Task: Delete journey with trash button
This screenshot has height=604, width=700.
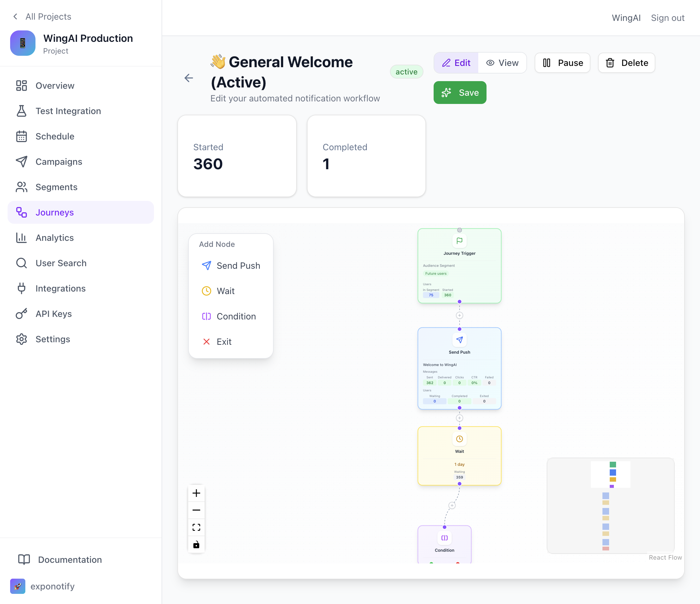Action: [627, 63]
